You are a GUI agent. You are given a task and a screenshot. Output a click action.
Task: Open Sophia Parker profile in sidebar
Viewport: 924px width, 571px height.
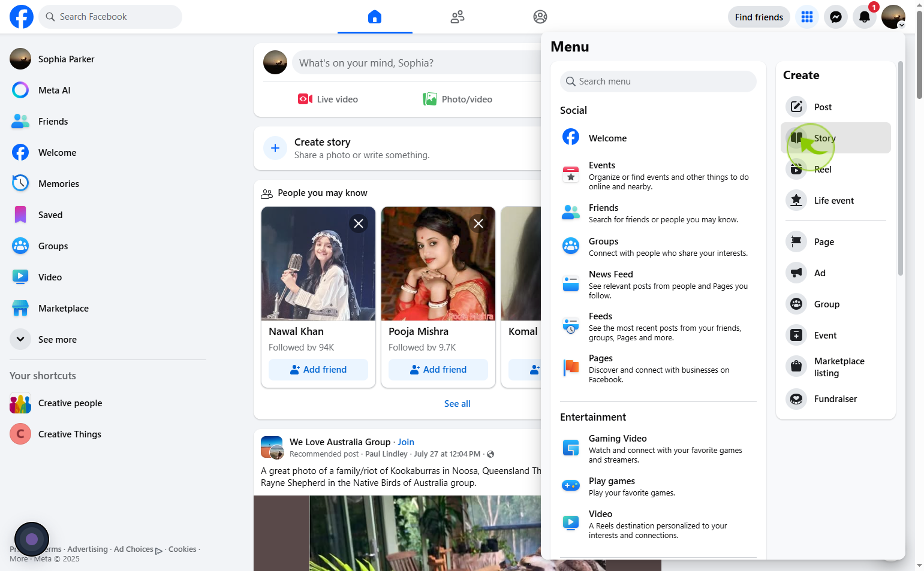108,59
